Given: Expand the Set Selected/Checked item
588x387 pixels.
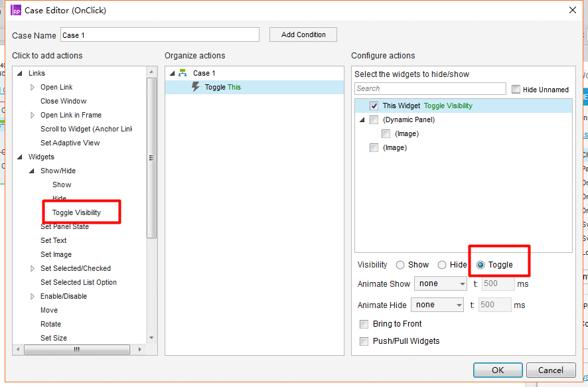Looking at the screenshot, I should [x=33, y=268].
